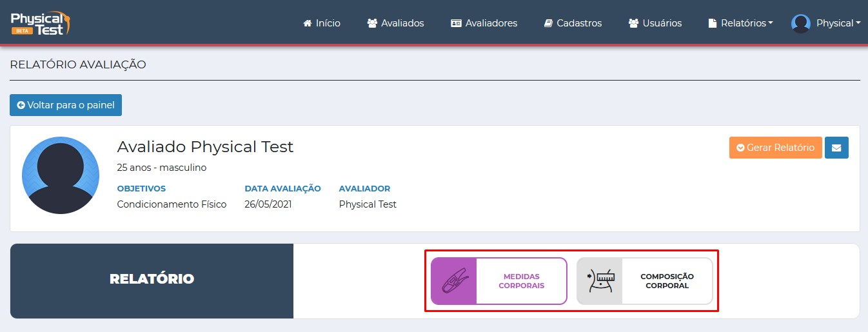
Task: Click Voltar para o painel button
Action: pyautogui.click(x=66, y=105)
